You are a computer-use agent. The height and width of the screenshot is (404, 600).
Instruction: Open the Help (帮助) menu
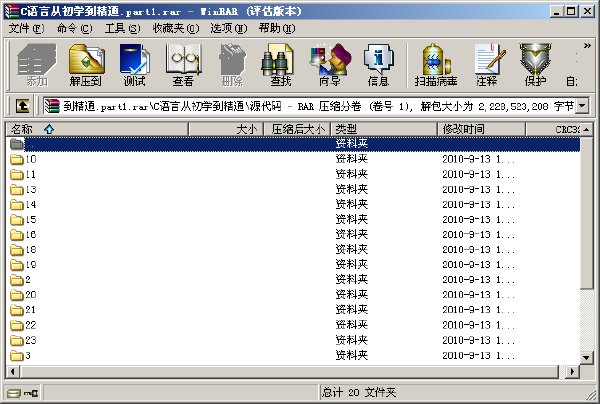tap(277, 28)
